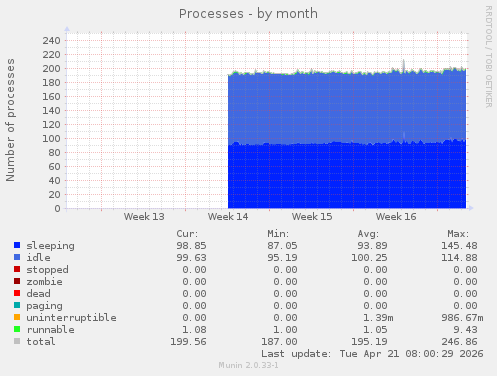Click the zombie legend color swatch
The width and height of the screenshot is (497, 376).
[17, 281]
